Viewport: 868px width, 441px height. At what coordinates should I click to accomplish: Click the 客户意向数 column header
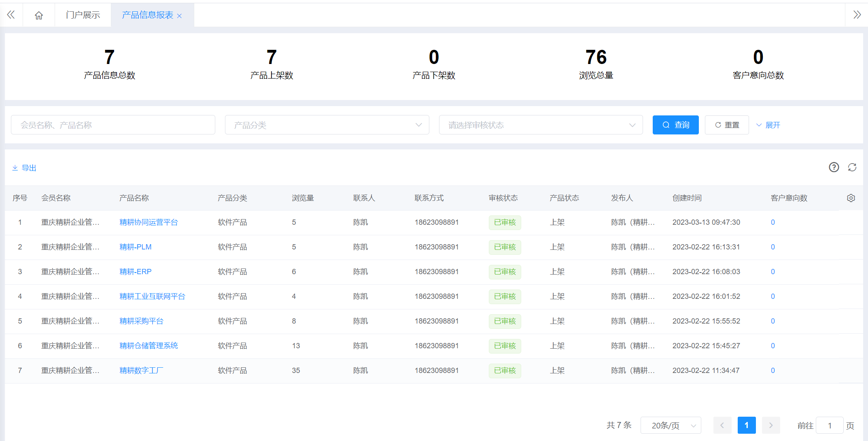(789, 198)
